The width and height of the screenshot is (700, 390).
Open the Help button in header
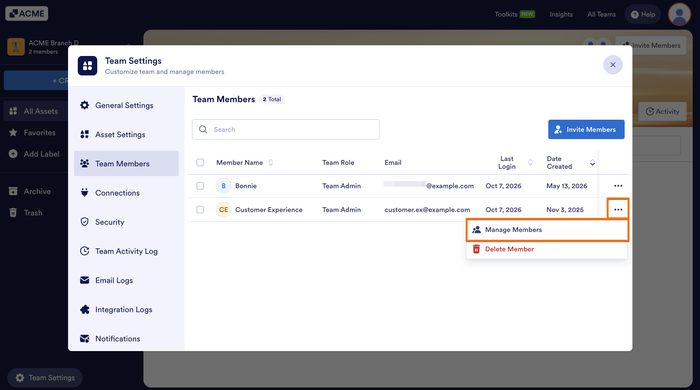point(643,14)
